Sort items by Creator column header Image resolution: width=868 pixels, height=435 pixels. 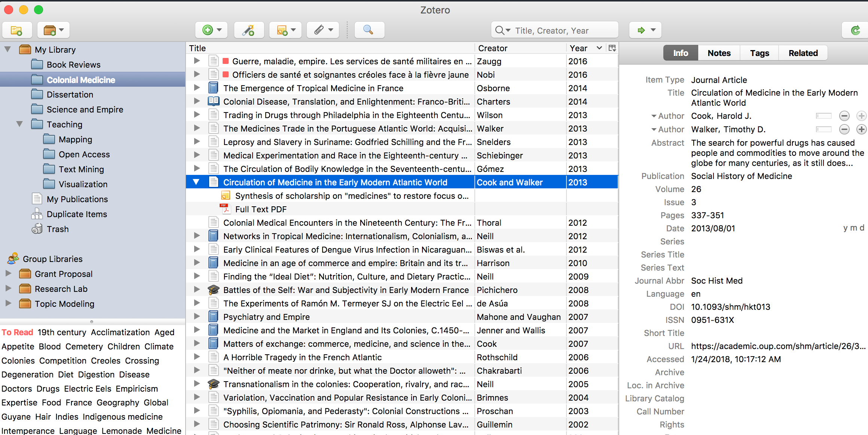pos(520,48)
